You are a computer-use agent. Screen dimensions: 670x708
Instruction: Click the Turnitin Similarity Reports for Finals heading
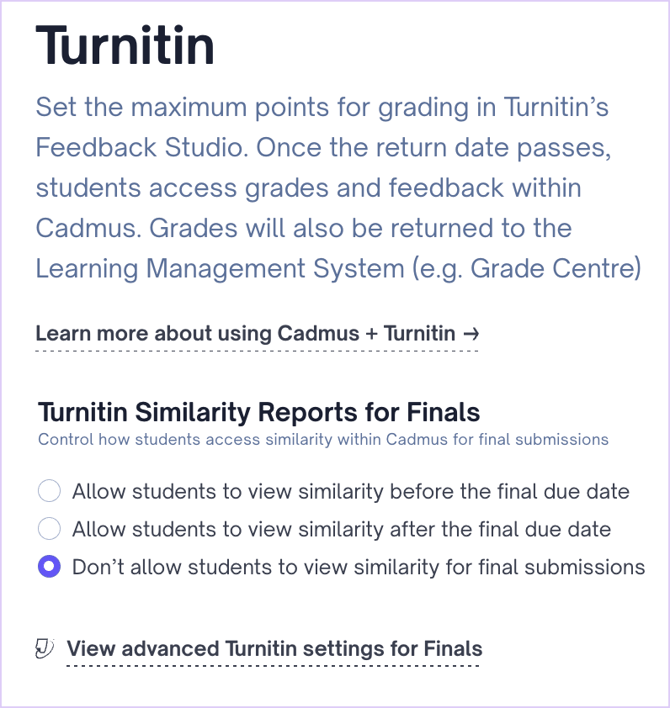(258, 412)
